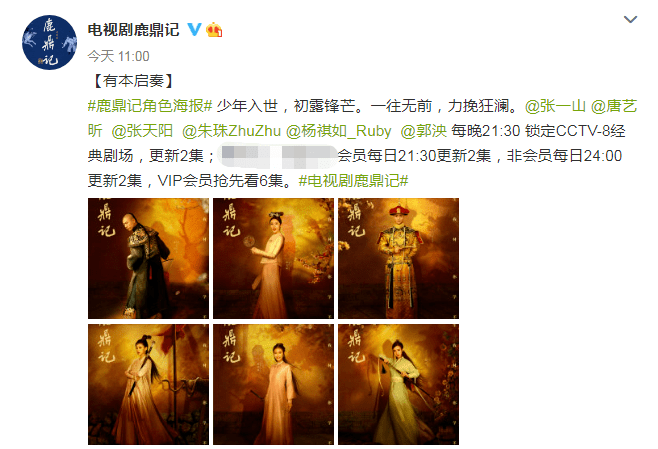View the bald man in dark robe poster
The image size is (658, 449).
pyautogui.click(x=148, y=258)
